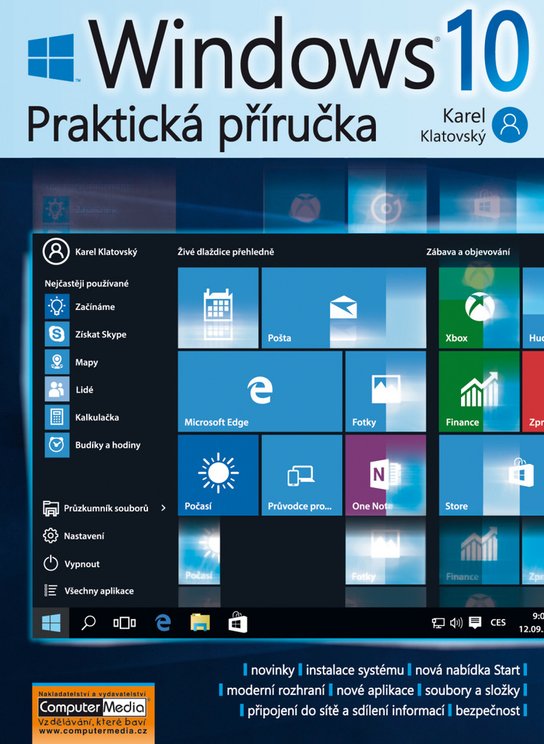The height and width of the screenshot is (744, 544).
Task: Click the calendar live tile
Action: [x=218, y=308]
